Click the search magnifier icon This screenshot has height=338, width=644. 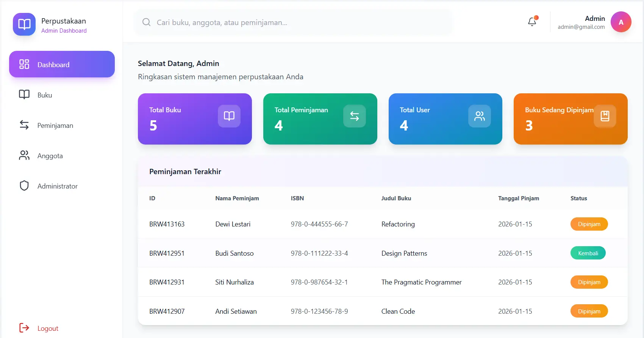pyautogui.click(x=147, y=22)
